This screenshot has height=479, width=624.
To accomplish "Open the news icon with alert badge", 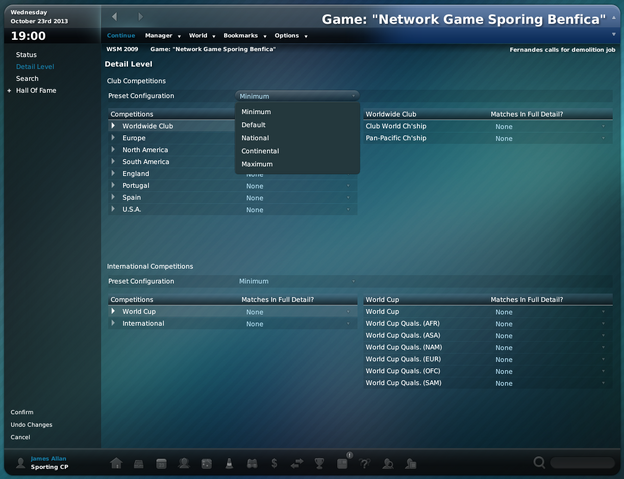I will click(343, 463).
